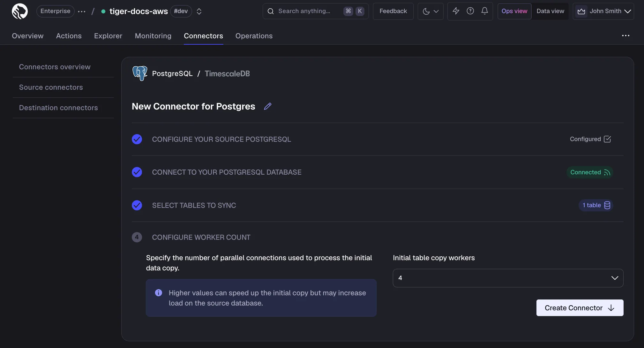Open help via the question mark icon
Screen dimensions: 644x348
[x=470, y=11]
